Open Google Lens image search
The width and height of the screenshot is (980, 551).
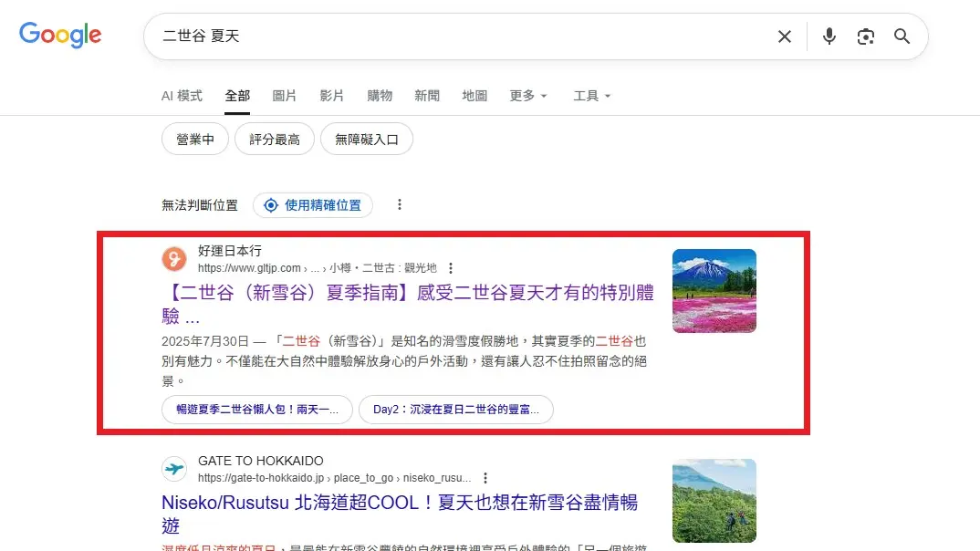[865, 36]
